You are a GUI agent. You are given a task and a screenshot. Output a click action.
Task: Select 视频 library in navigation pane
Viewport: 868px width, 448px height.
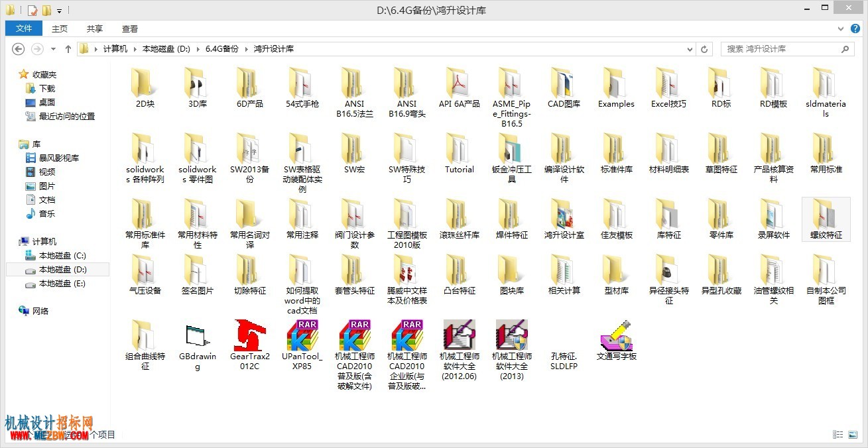coord(46,172)
